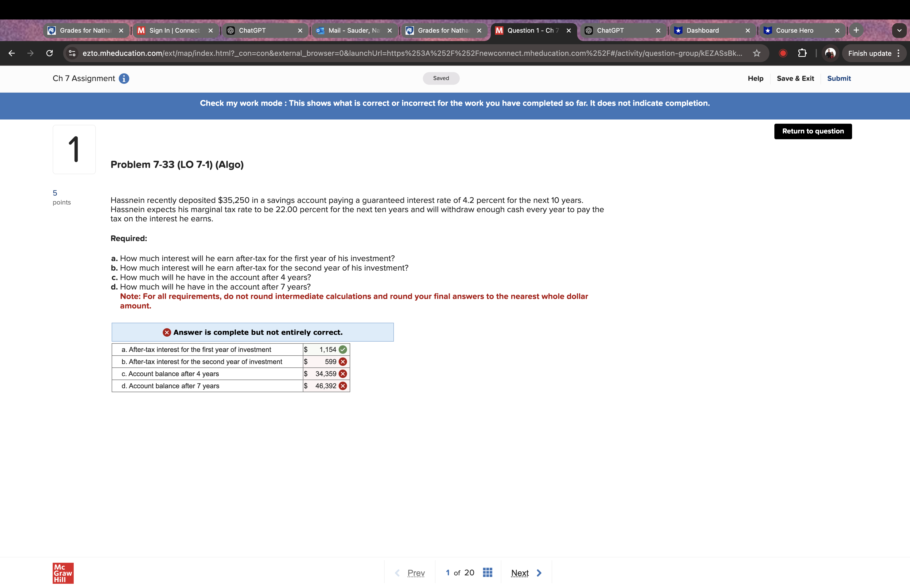Reload the page in the browser
910x588 pixels.
[x=50, y=53]
